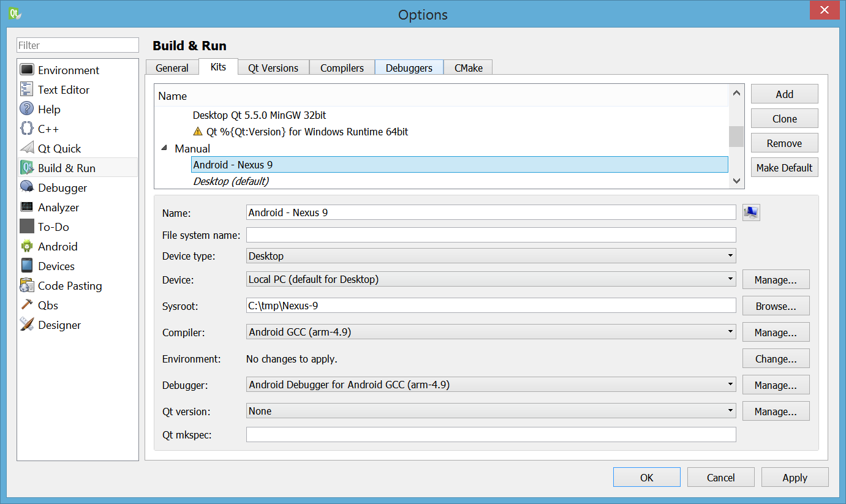Select the Android robot icon
Screen dimensions: 846x504
tap(27, 246)
